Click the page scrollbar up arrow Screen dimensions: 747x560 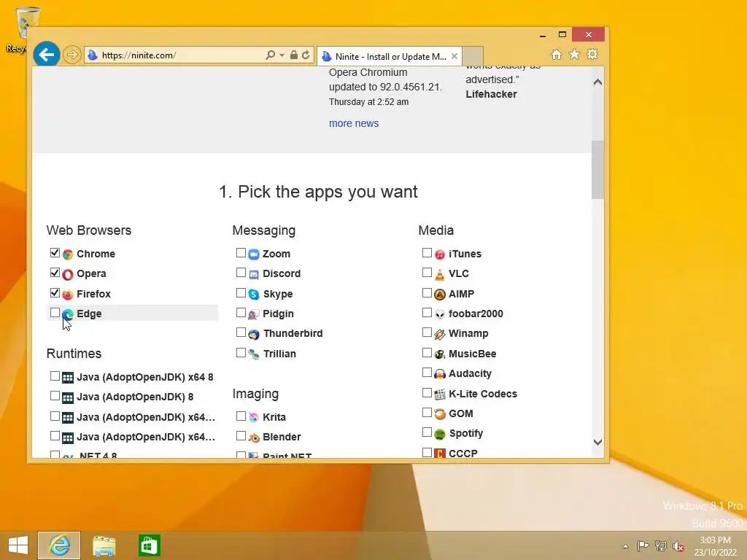click(x=597, y=82)
